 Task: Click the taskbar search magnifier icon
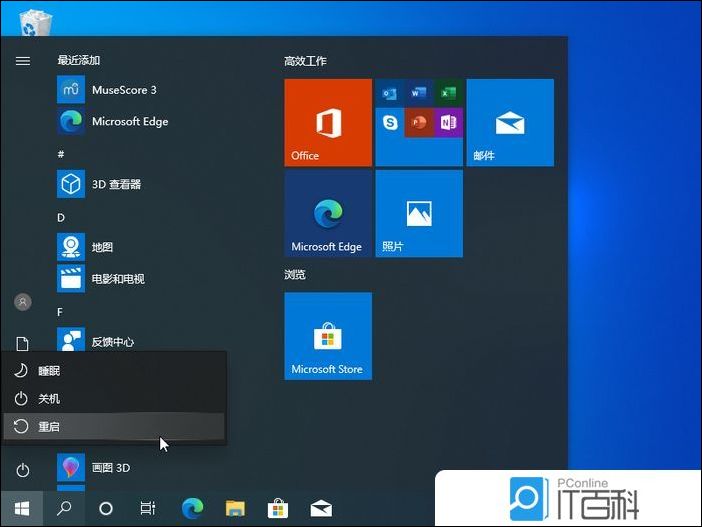(x=64, y=508)
